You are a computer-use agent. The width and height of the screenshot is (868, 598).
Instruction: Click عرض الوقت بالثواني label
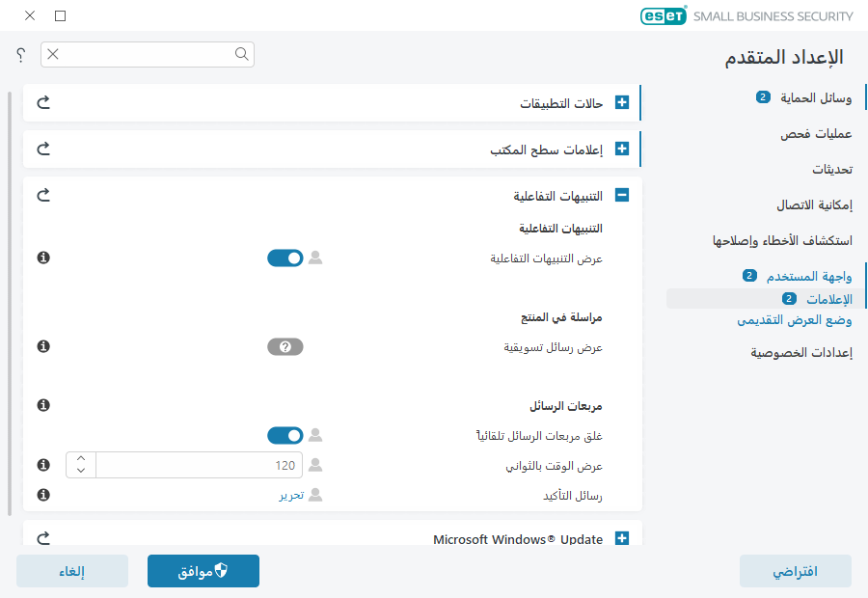554,466
